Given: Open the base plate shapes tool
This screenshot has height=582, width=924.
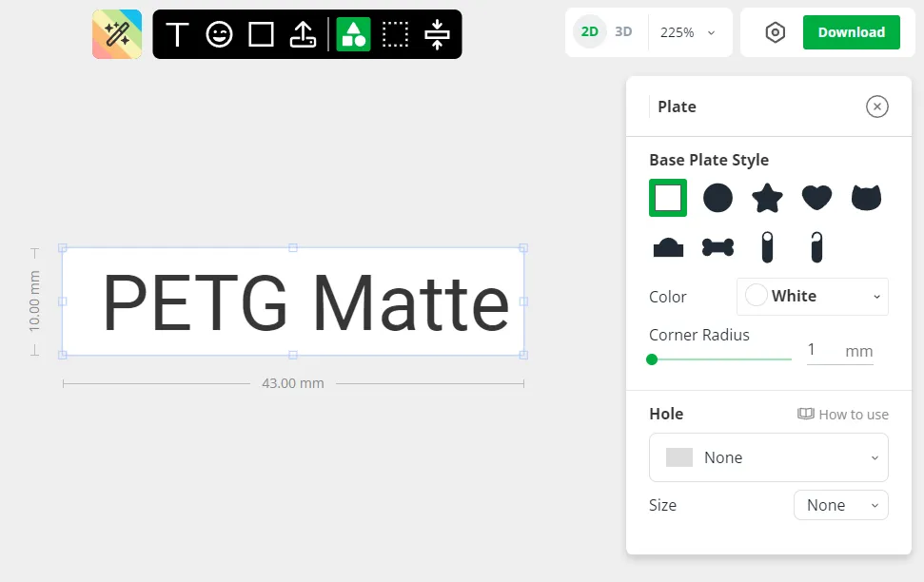Looking at the screenshot, I should point(353,35).
